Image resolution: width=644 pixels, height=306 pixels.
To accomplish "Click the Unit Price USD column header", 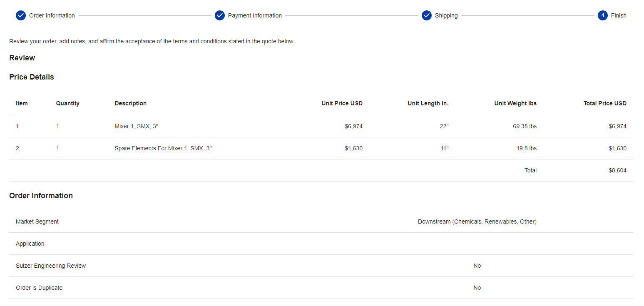I will [342, 103].
